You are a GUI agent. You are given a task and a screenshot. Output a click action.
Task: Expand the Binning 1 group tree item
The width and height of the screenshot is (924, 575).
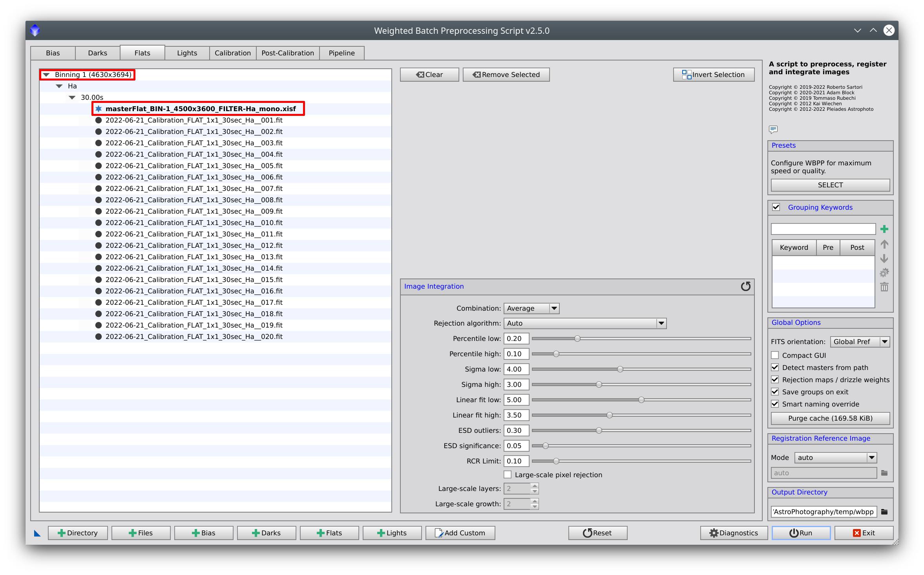click(x=44, y=74)
